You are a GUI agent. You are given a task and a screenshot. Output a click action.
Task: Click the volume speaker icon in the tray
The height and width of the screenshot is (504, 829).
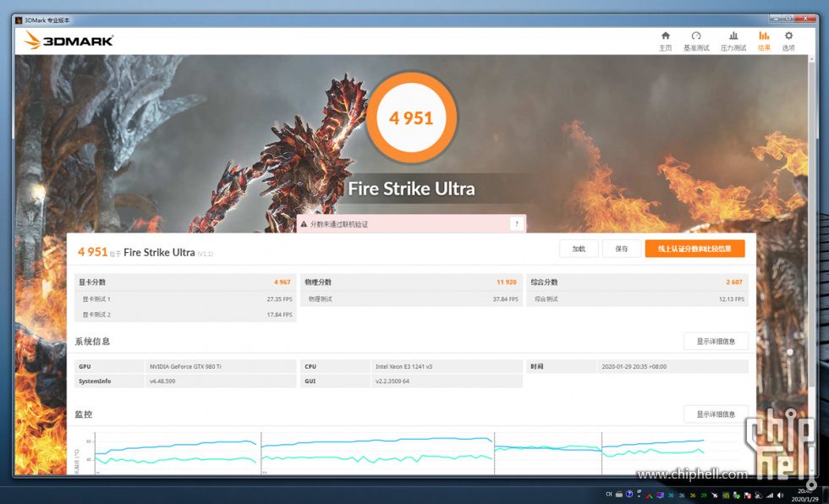click(x=780, y=495)
